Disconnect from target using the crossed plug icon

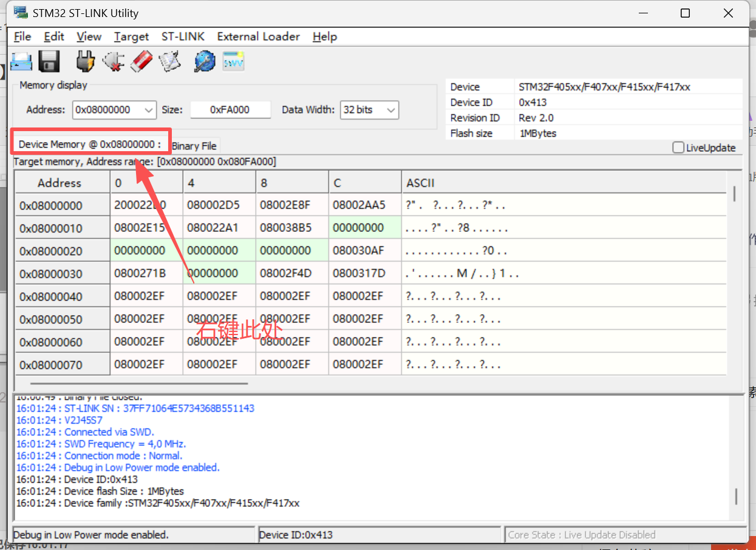click(114, 61)
